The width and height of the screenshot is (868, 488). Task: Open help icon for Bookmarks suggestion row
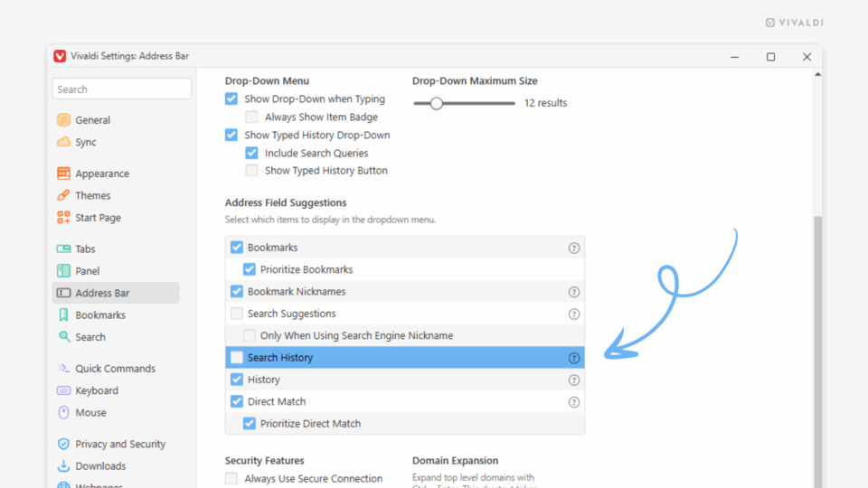pyautogui.click(x=574, y=248)
